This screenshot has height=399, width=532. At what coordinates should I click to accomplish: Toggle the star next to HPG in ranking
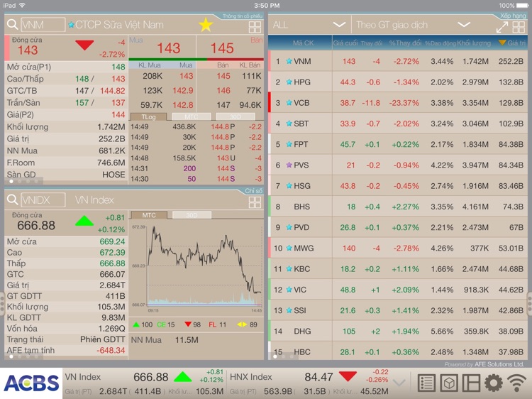click(289, 82)
